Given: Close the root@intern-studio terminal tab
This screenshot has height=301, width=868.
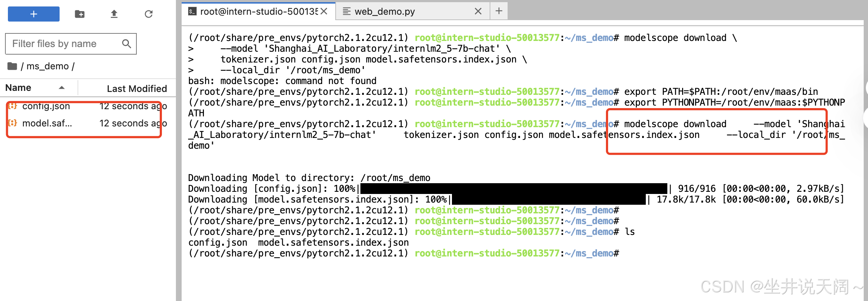Looking at the screenshot, I should click(x=324, y=11).
